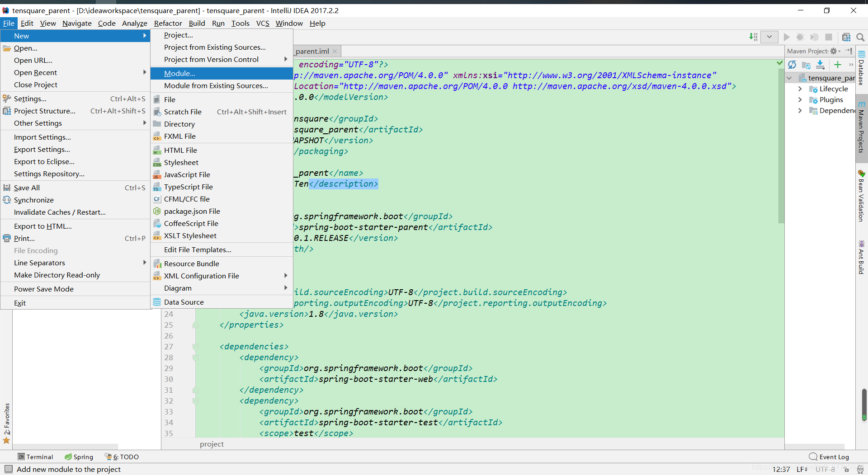The image size is (868, 475).
Task: Open Project Structure... menu entry
Action: (x=75, y=111)
